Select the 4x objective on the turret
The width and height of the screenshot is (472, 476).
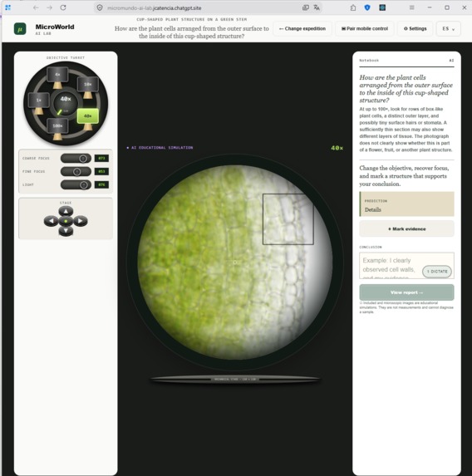click(57, 75)
